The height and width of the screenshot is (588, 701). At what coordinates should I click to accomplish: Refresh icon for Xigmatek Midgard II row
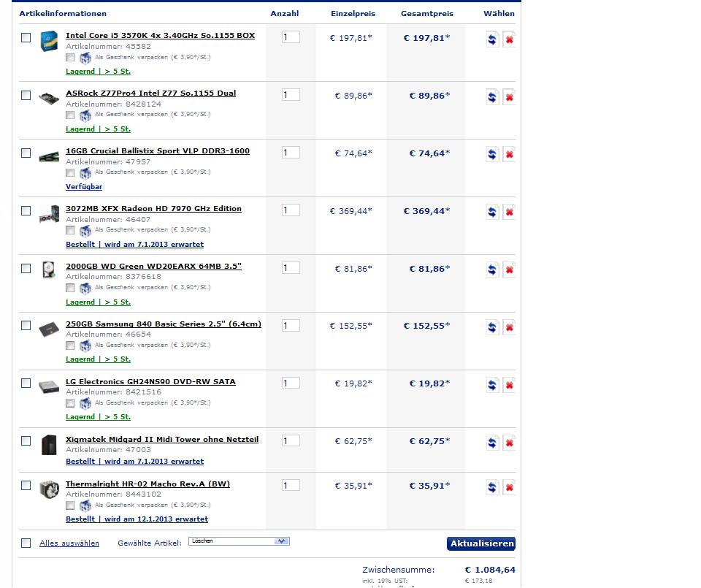tap(492, 443)
